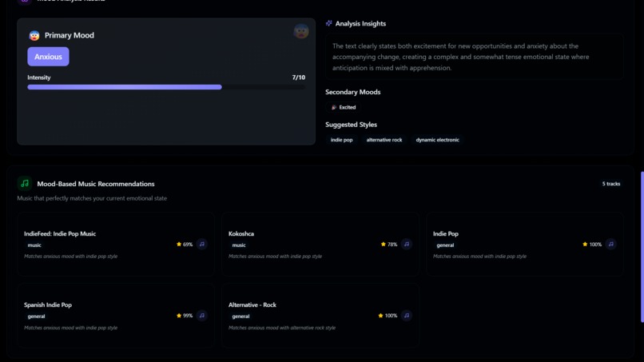The image size is (644, 362).
Task: Click the star icon on Alternative - Rock card
Action: [380, 316]
